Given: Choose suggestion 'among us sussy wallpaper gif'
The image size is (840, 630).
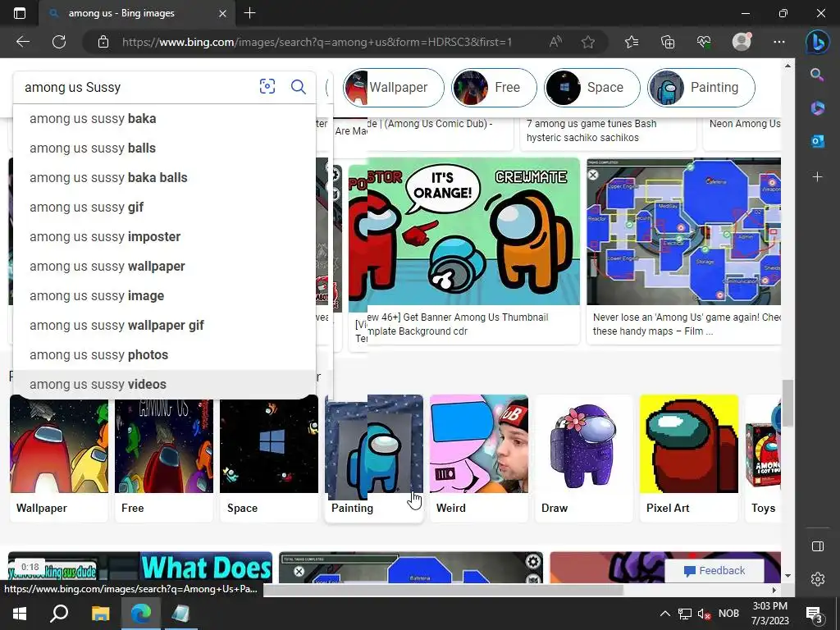Looking at the screenshot, I should [x=164, y=325].
